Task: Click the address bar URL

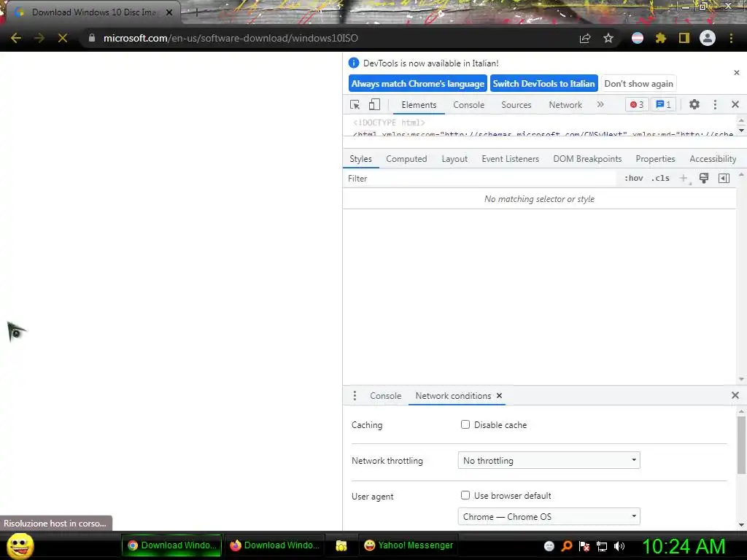Action: point(231,38)
